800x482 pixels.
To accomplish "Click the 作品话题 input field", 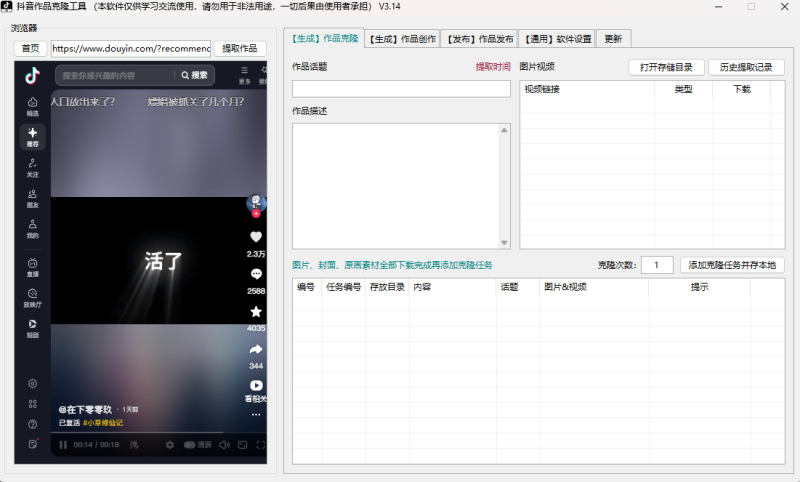I will 401,89.
